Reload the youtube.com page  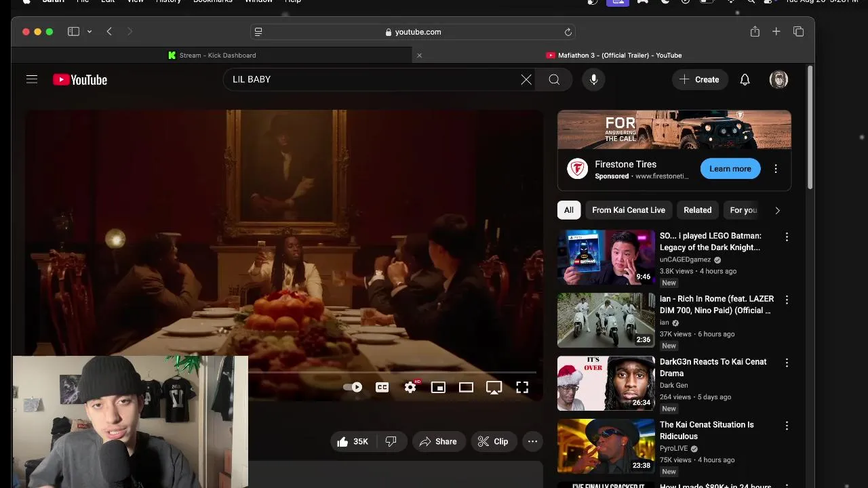[568, 32]
